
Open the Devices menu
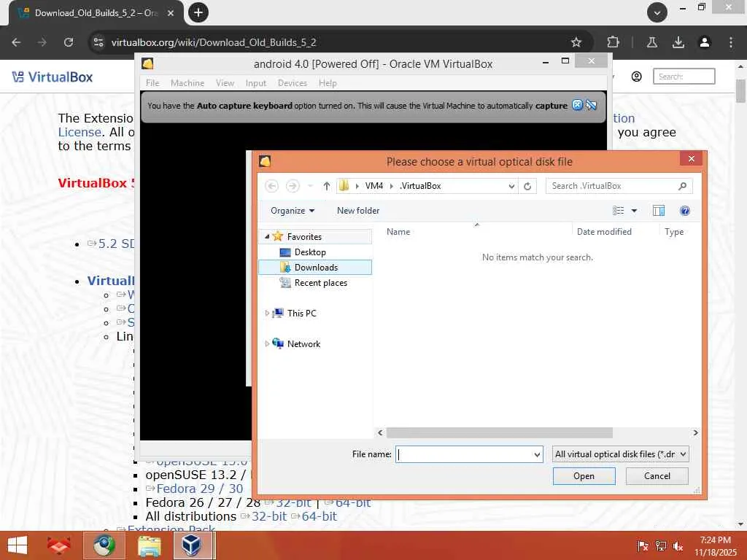[292, 83]
